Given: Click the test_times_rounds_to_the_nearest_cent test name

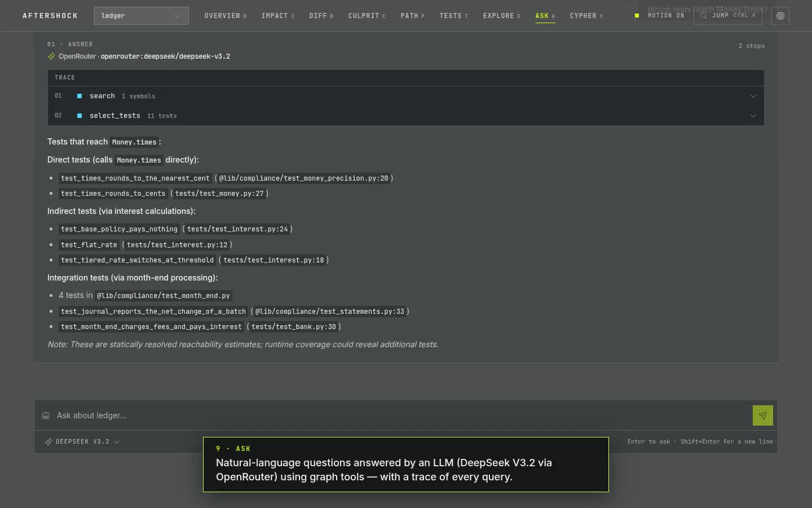Looking at the screenshot, I should (x=135, y=178).
